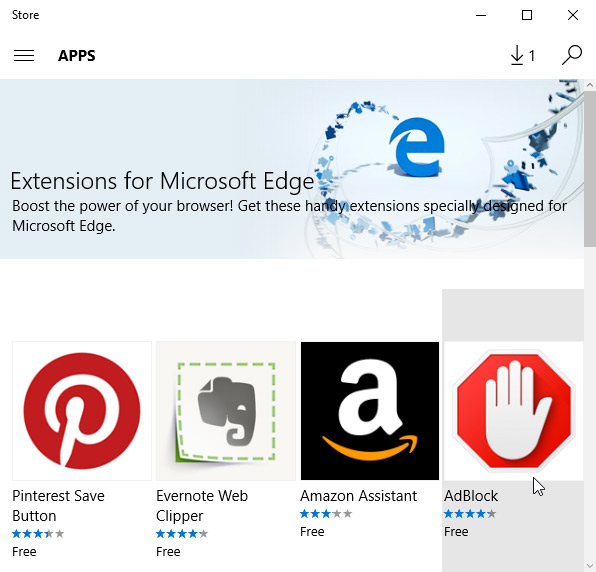Open the AdBlock stop-hand icon
Screen dimensions: 596x572
click(514, 411)
